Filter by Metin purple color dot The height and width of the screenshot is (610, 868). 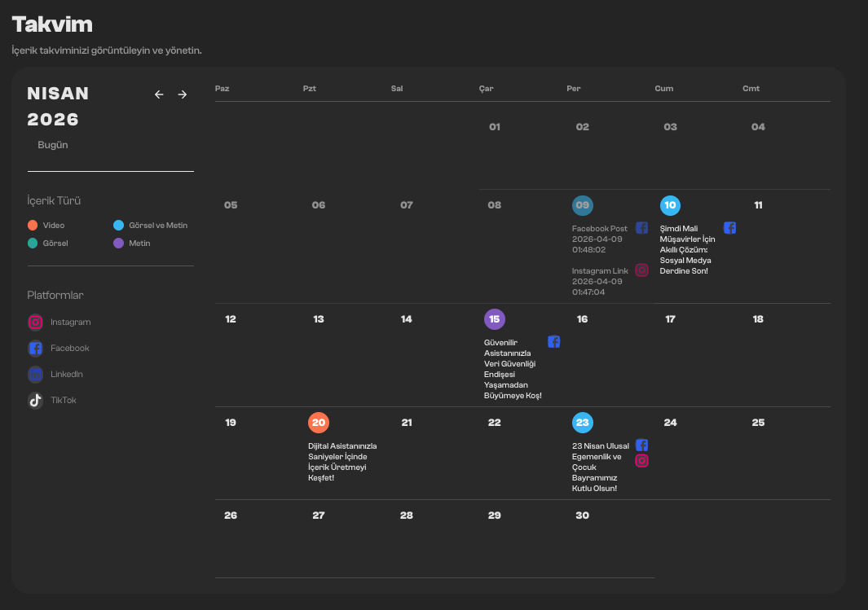118,243
